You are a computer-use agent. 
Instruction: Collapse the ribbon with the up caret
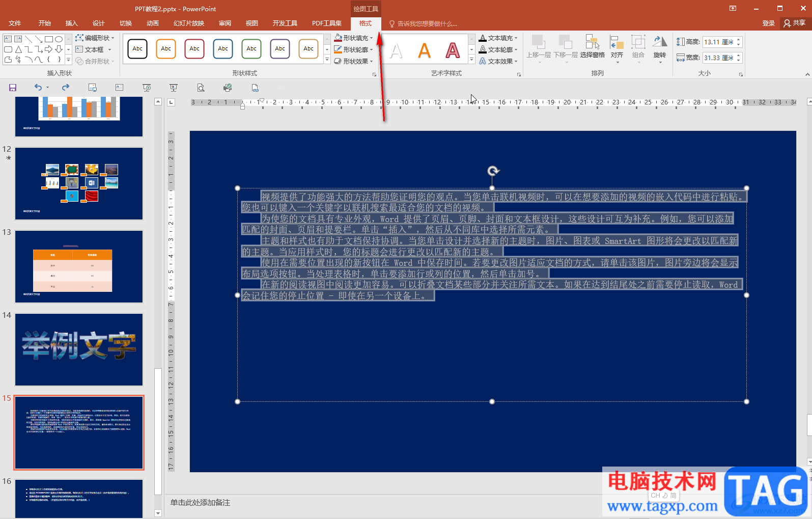coord(807,74)
